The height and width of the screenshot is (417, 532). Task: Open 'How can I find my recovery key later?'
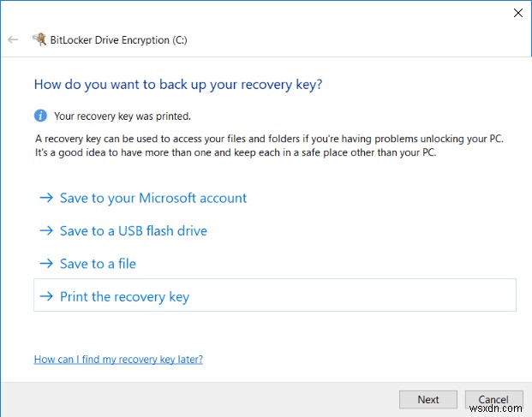118,360
